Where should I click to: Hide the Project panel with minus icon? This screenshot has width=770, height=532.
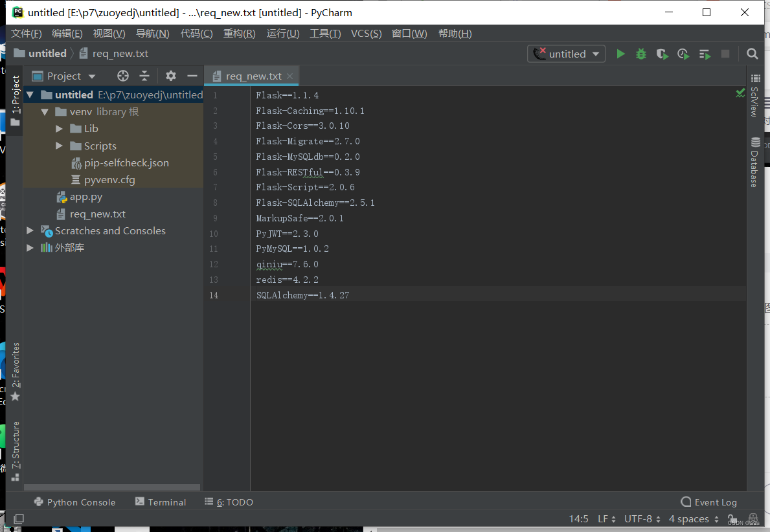pos(192,76)
